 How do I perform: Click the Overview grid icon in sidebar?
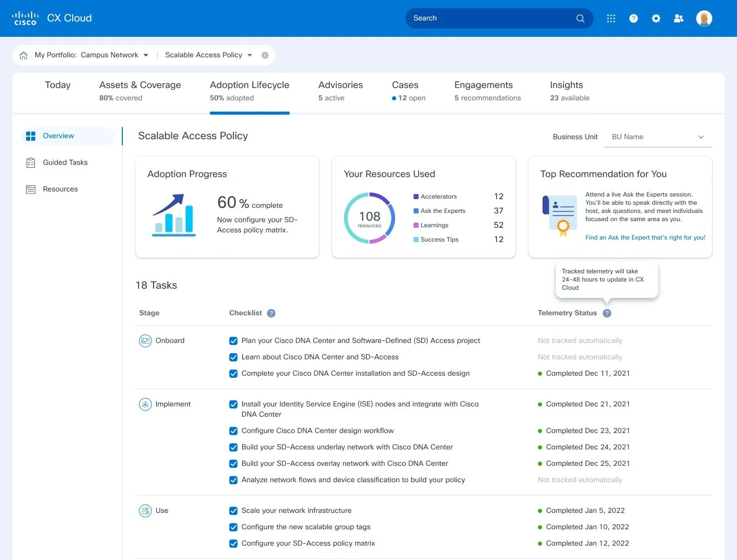[31, 136]
